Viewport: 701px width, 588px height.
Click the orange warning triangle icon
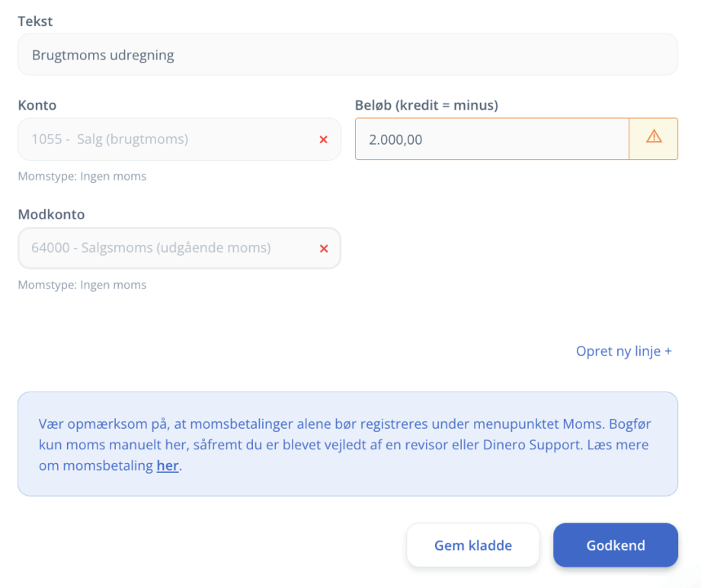click(653, 138)
